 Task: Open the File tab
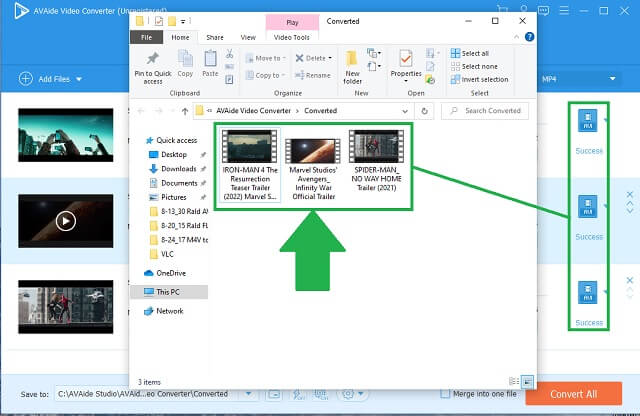click(x=146, y=37)
